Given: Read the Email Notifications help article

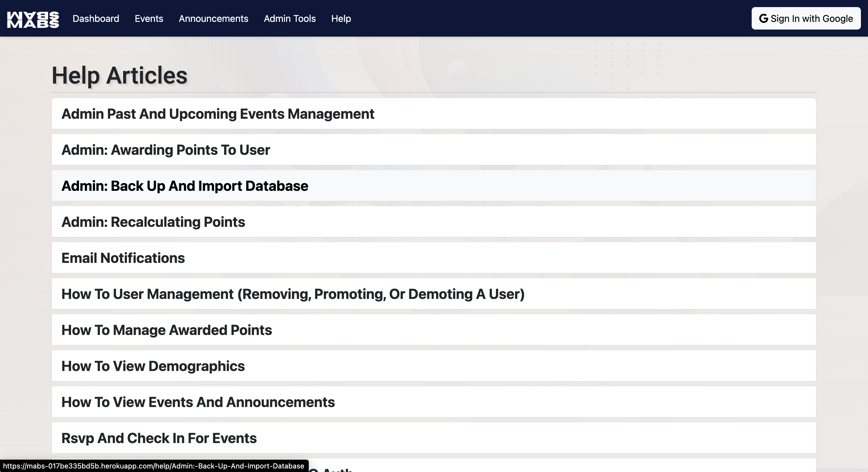Looking at the screenshot, I should [x=123, y=258].
